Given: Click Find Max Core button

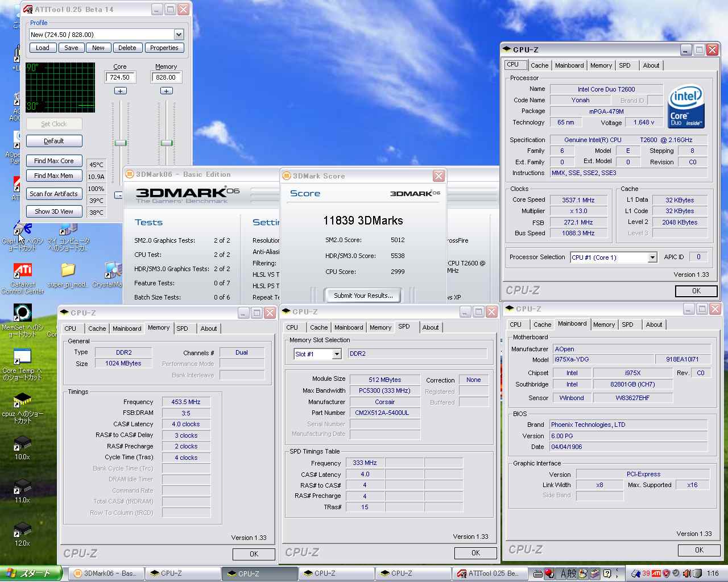Looking at the screenshot, I should tap(54, 161).
